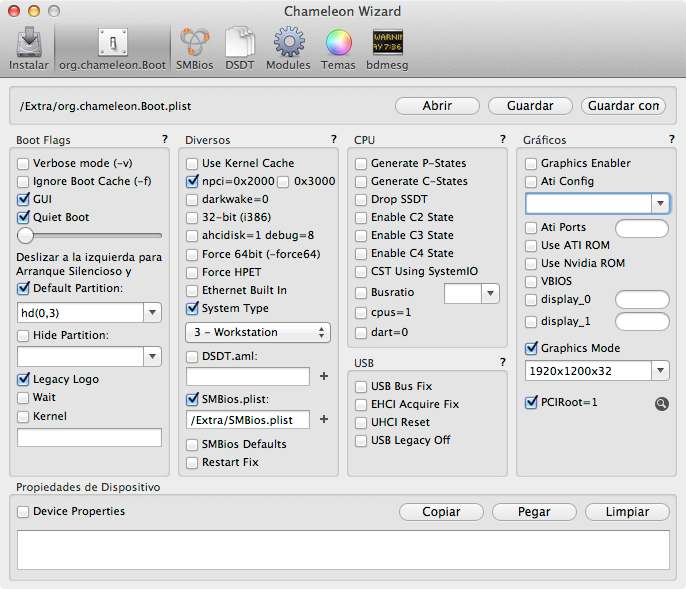Open the Graphics Mode 1920x1200x32 dropdown arrow
686x589 pixels.
point(660,371)
